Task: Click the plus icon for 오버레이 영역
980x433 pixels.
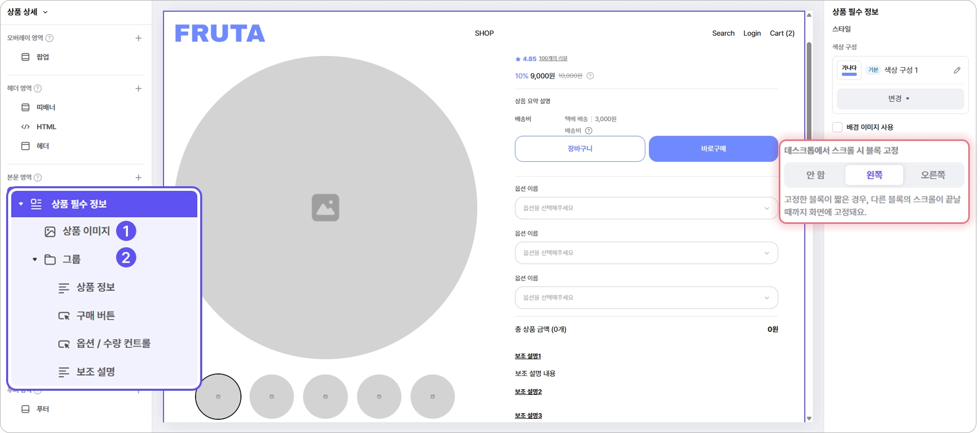Action: 139,38
